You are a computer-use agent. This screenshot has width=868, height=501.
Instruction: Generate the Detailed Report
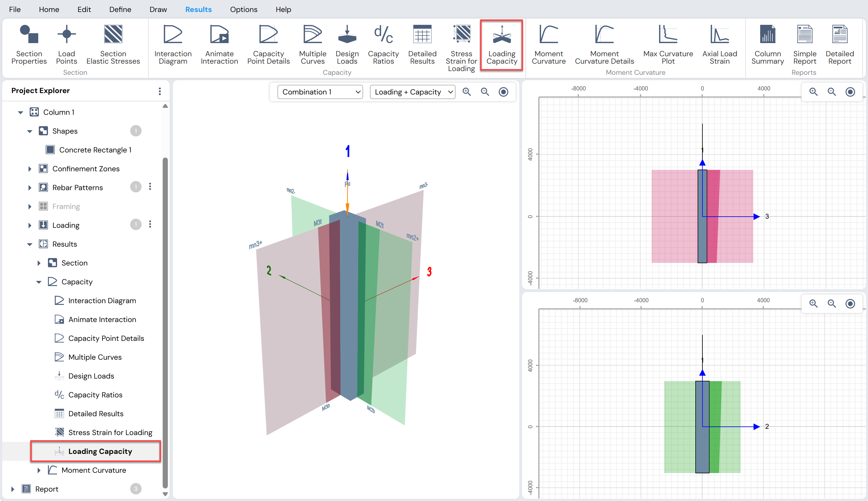point(839,44)
